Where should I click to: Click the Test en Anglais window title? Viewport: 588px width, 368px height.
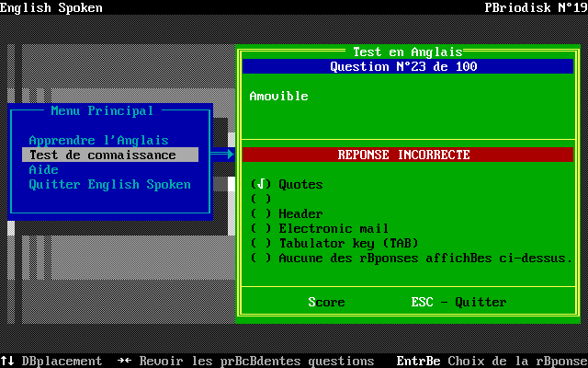click(x=408, y=52)
